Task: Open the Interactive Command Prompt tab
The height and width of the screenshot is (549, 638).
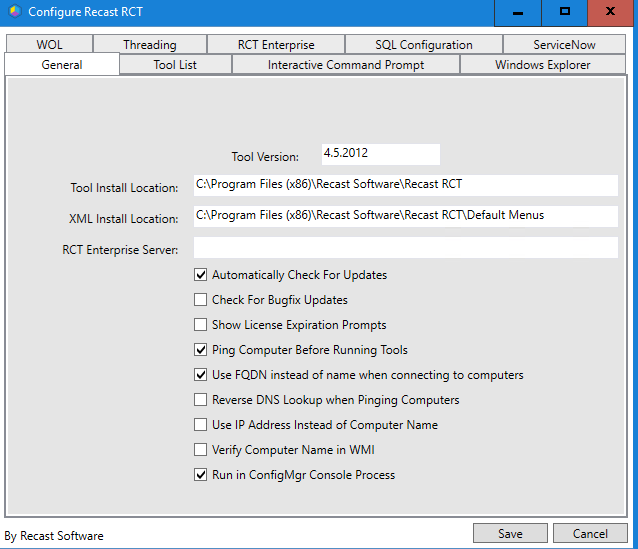Action: click(346, 64)
